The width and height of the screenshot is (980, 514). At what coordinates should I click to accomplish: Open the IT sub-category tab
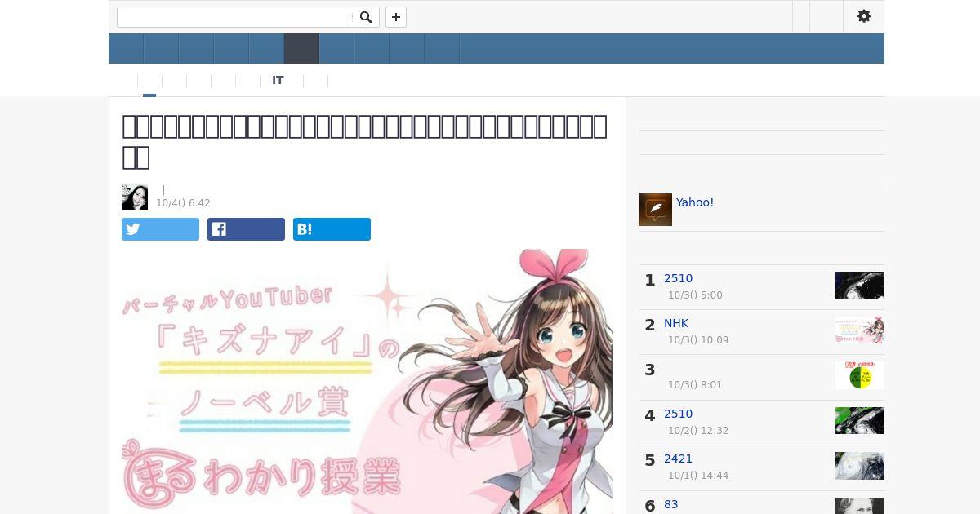click(x=278, y=80)
